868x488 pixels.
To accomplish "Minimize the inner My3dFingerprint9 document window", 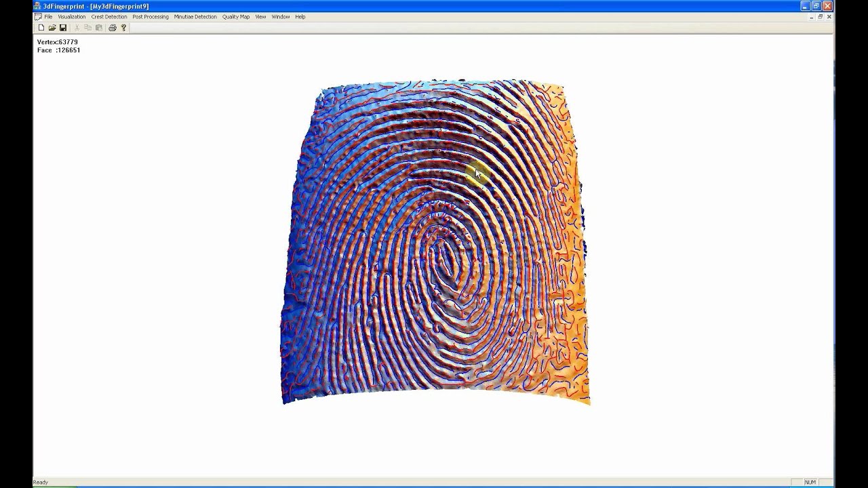I will click(x=811, y=16).
